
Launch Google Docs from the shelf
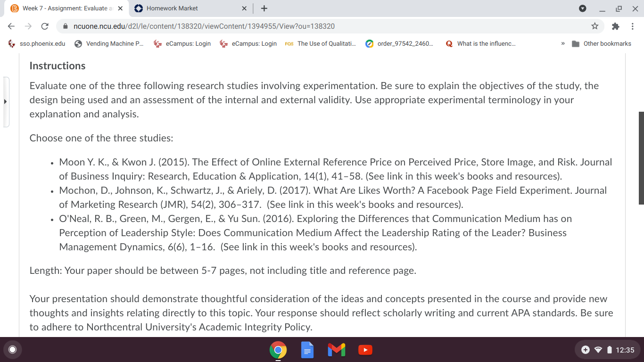pyautogui.click(x=307, y=350)
